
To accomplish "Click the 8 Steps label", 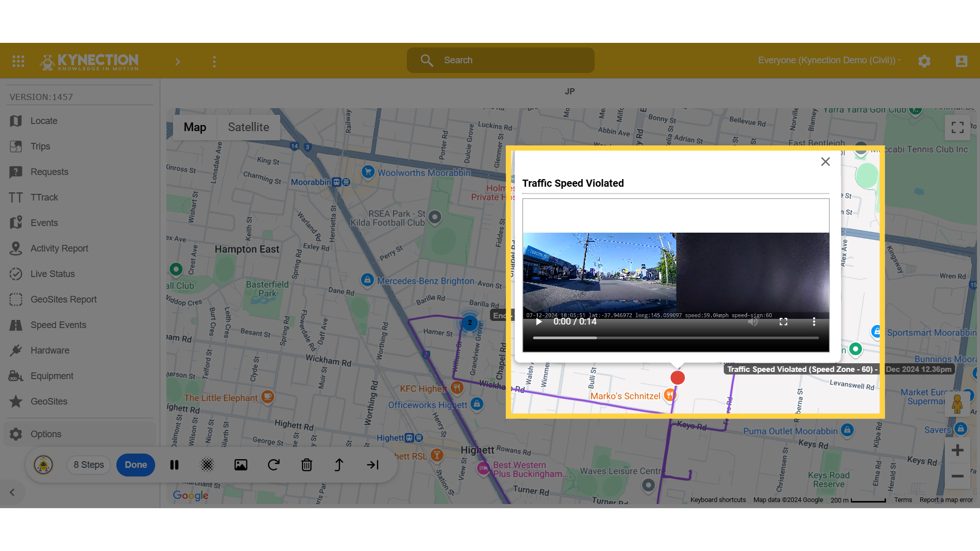I will coord(89,465).
